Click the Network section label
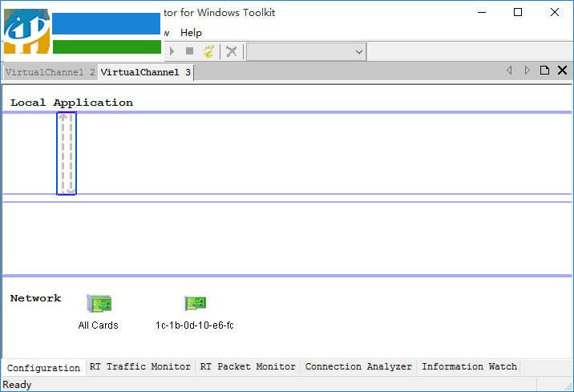Screen dimensions: 574x392 [35, 298]
